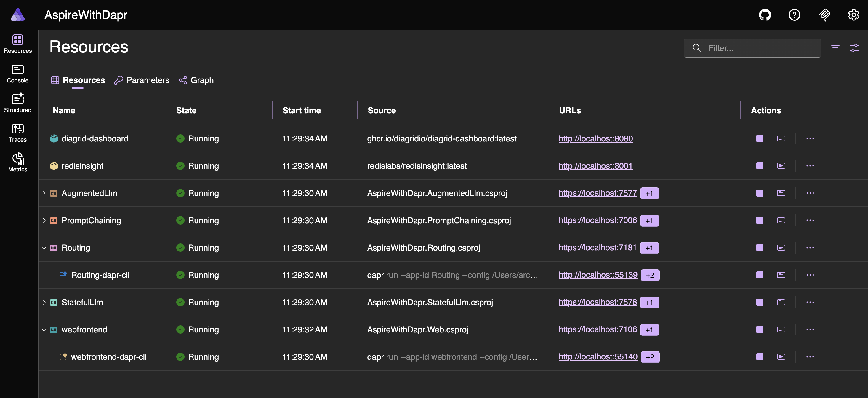868x398 pixels.
Task: Open Traces in the sidebar
Action: click(x=17, y=133)
